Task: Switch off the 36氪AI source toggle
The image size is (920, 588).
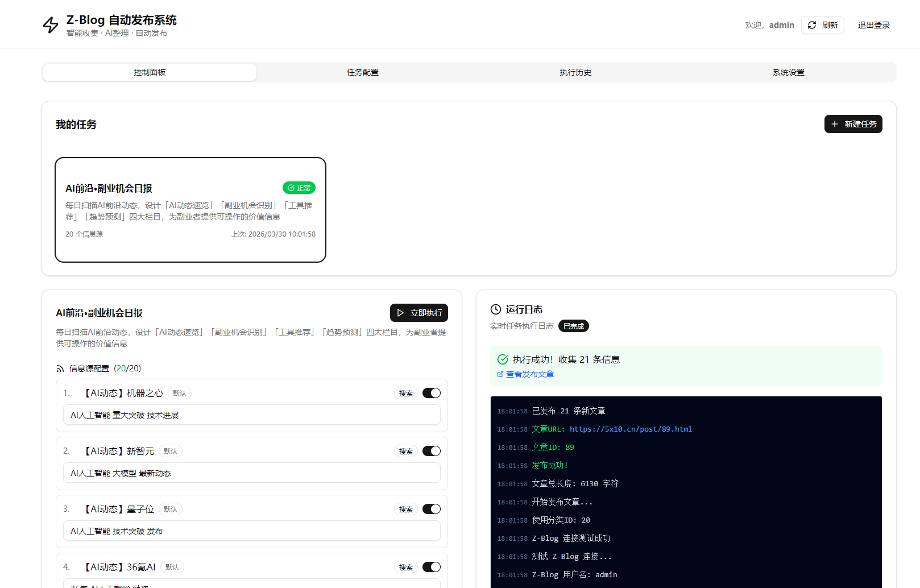Action: click(x=432, y=567)
